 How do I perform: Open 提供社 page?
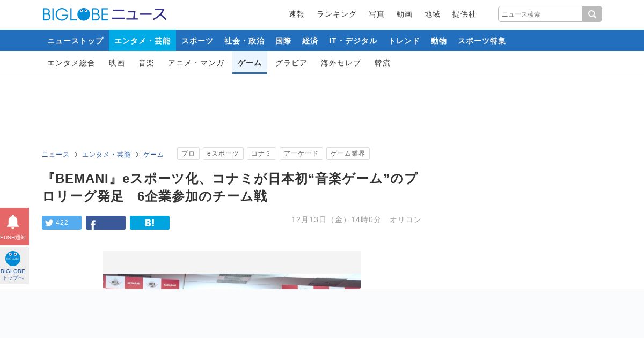coord(464,14)
